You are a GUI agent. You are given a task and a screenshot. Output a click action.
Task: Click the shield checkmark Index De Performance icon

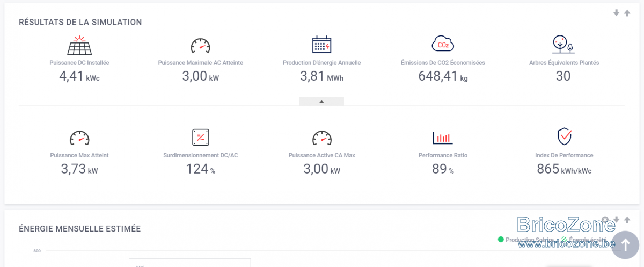(564, 136)
